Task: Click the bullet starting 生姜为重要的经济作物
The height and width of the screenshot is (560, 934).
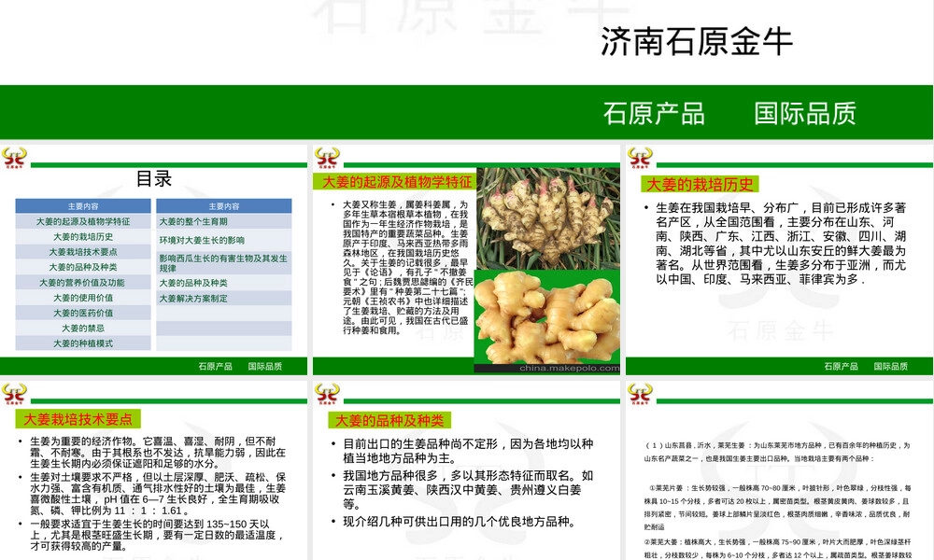Action: point(157,453)
